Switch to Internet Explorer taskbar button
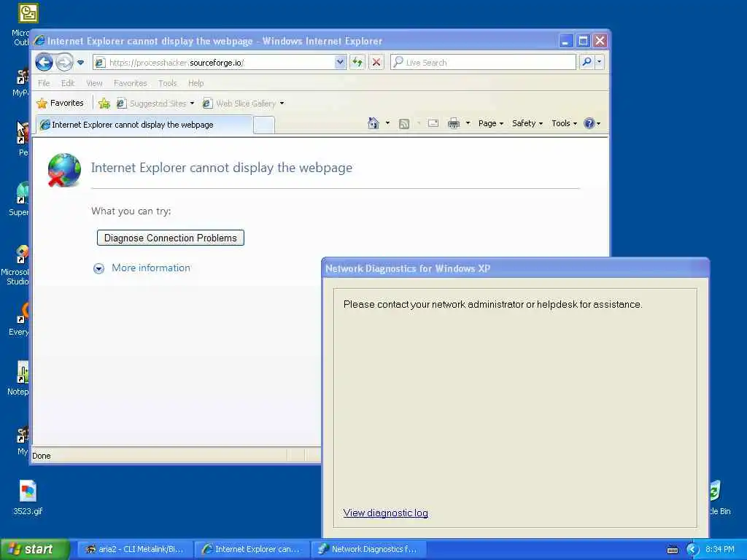The width and height of the screenshot is (747, 560). [251, 549]
